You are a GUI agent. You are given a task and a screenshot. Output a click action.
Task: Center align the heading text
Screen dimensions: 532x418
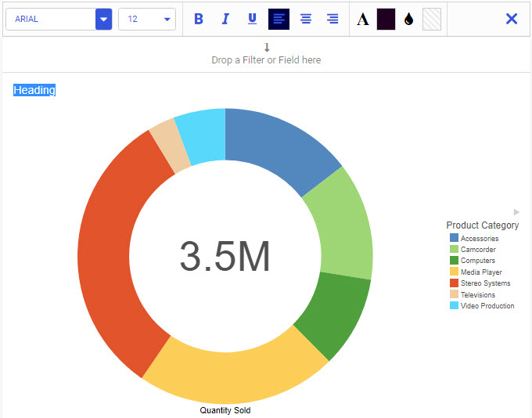[306, 19]
